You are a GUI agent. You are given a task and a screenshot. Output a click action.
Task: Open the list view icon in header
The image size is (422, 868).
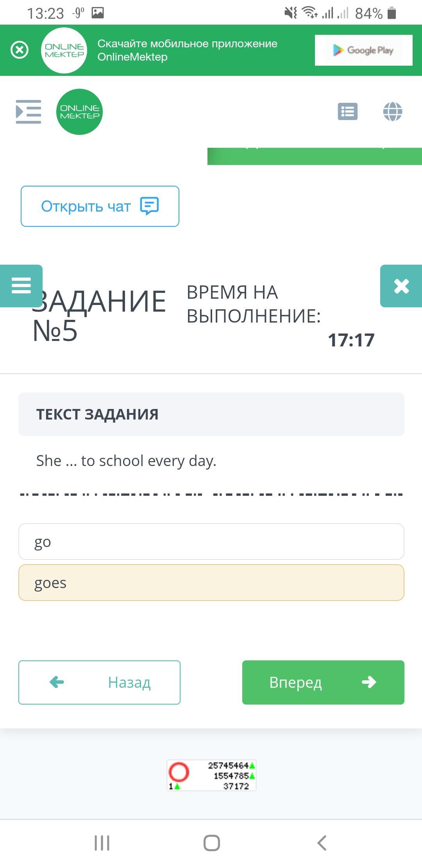[347, 112]
